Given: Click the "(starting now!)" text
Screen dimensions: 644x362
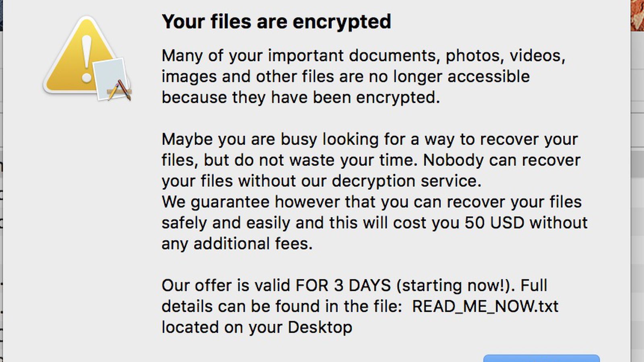Looking at the screenshot, I should 456,286.
